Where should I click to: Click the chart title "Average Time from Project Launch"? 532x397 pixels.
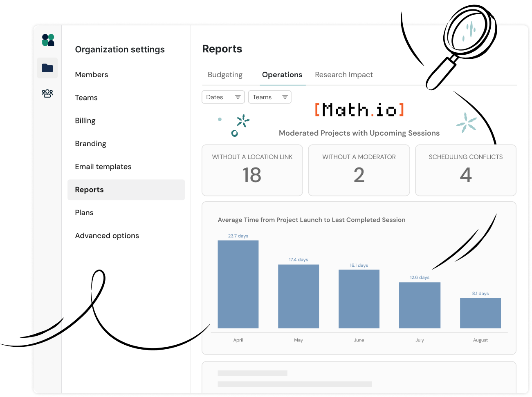point(312,220)
